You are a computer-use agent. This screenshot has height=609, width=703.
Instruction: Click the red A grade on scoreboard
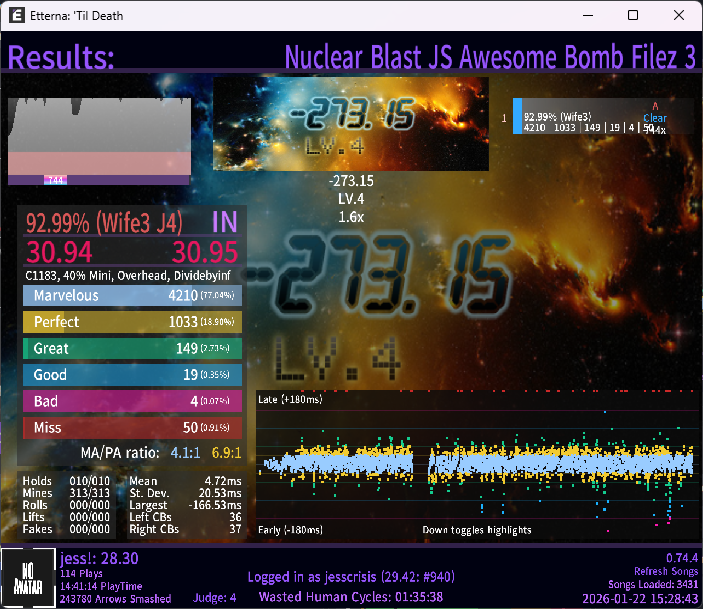tap(655, 106)
